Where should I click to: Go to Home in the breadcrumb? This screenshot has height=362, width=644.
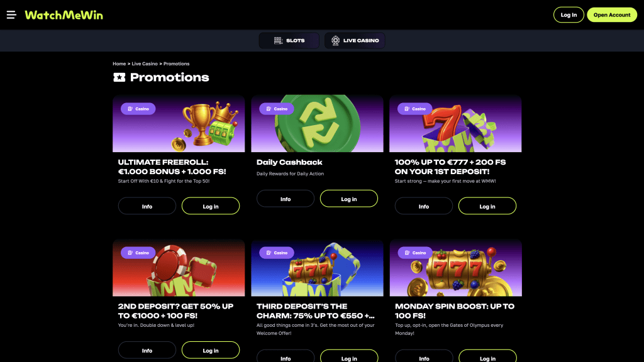point(119,63)
